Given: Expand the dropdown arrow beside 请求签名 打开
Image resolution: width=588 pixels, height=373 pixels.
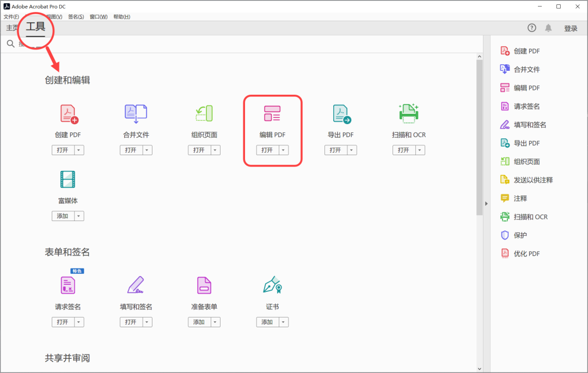Looking at the screenshot, I should pos(79,322).
